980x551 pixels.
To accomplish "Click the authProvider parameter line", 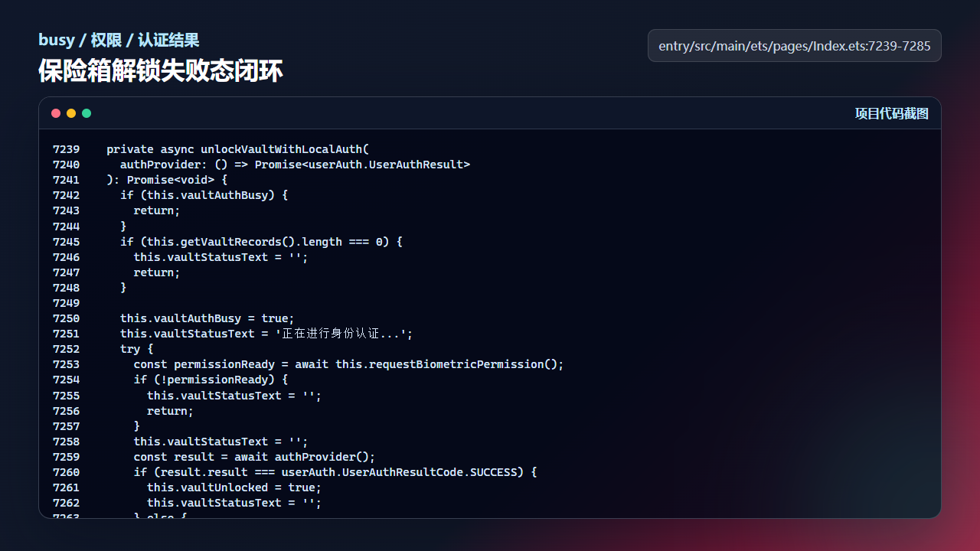I will (x=295, y=165).
